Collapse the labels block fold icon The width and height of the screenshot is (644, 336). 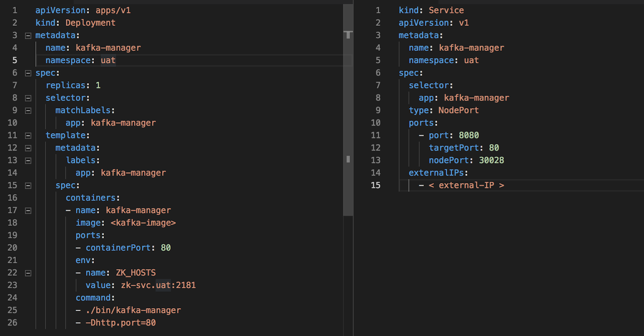coord(28,161)
